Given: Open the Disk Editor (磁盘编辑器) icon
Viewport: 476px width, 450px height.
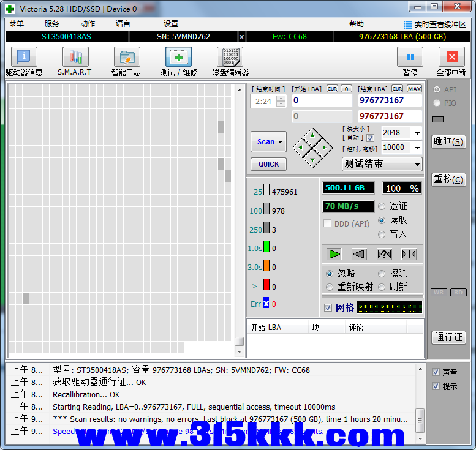Looking at the screenshot, I should point(230,57).
